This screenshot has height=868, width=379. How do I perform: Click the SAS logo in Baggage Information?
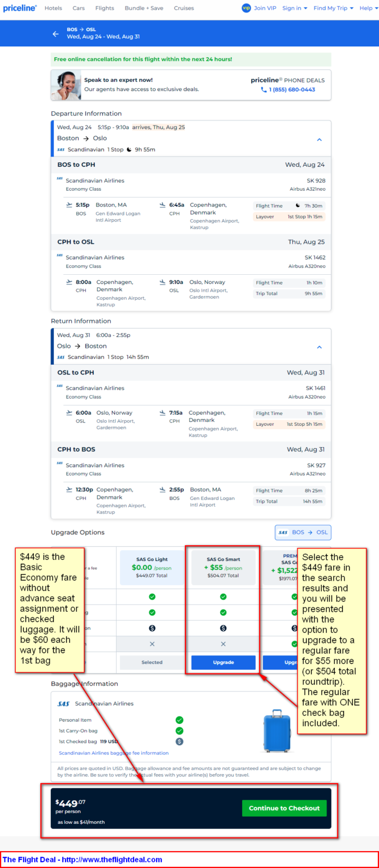click(x=64, y=704)
